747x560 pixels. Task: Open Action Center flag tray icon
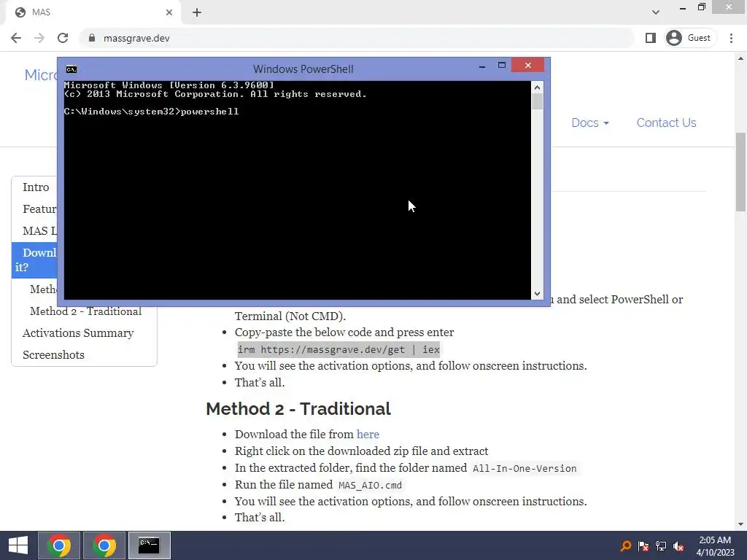pyautogui.click(x=643, y=546)
